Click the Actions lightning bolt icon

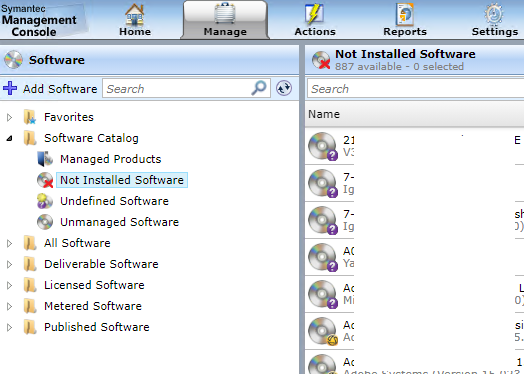tap(314, 14)
